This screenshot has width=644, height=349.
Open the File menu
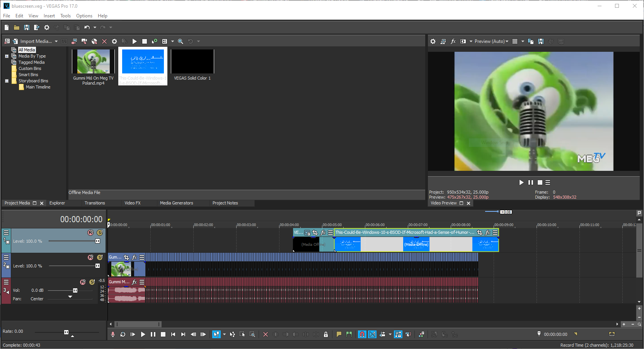[x=7, y=16]
